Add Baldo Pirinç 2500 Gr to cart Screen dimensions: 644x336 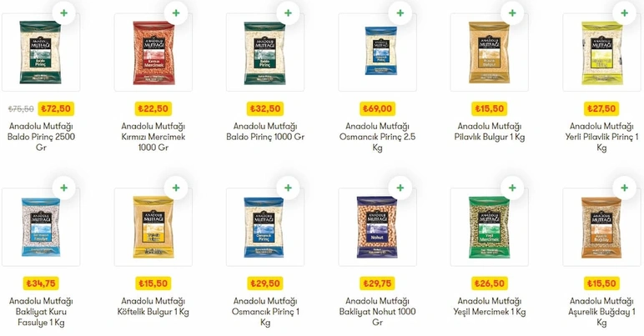[63, 13]
